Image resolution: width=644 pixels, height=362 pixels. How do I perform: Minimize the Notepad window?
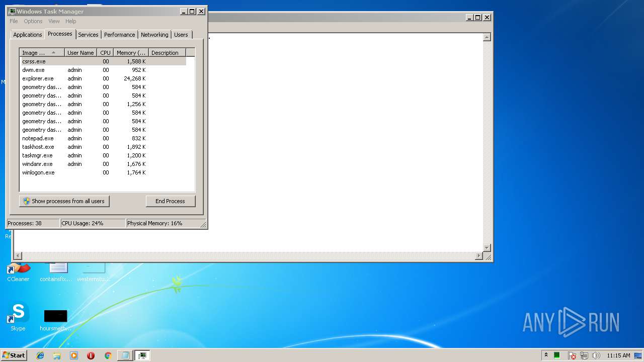click(x=469, y=17)
